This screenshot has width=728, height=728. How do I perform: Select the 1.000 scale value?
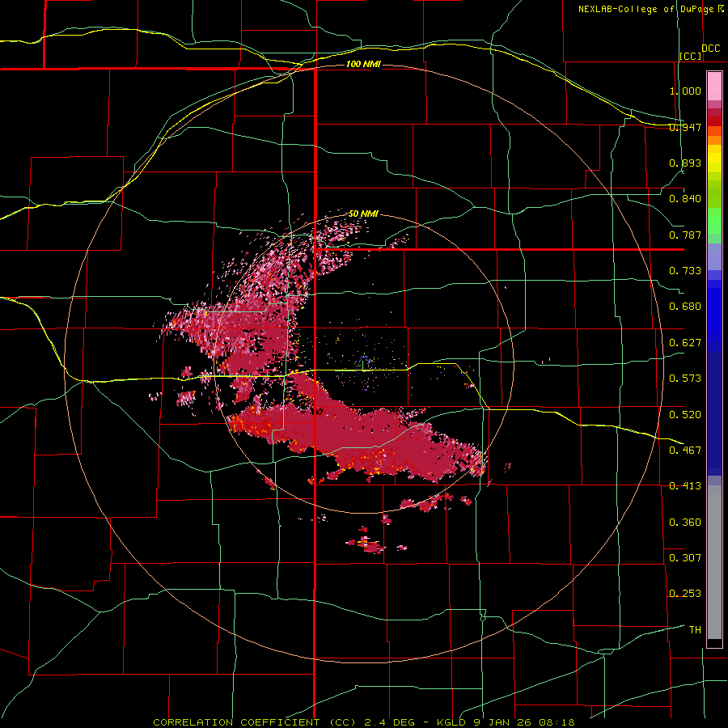coord(685,91)
